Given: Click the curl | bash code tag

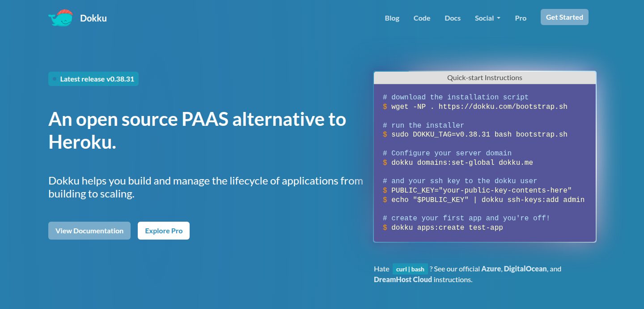Looking at the screenshot, I should (x=410, y=269).
